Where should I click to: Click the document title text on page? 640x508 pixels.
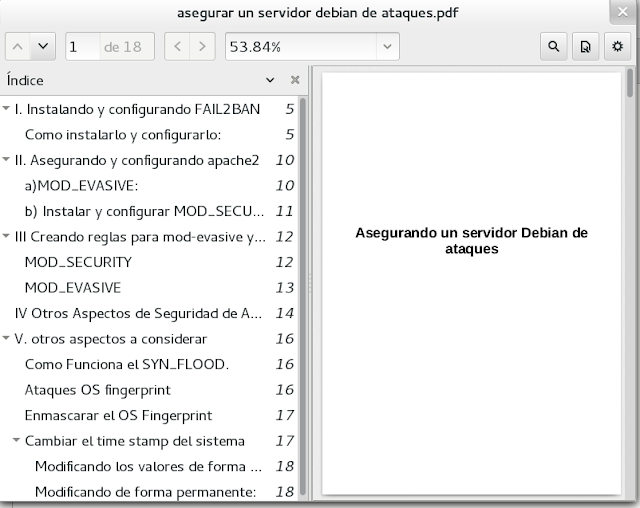click(x=471, y=241)
